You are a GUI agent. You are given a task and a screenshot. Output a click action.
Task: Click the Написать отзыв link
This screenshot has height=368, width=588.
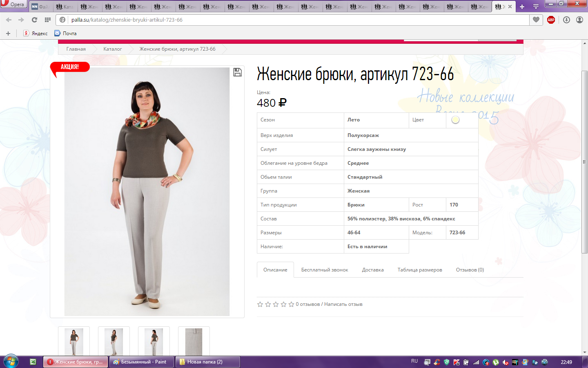(x=343, y=304)
